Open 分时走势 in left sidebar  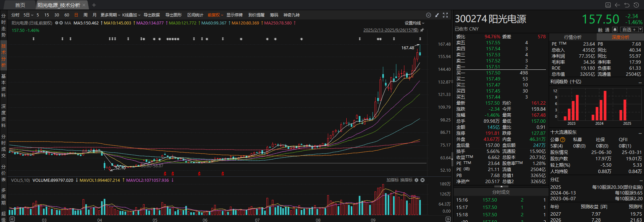coord(3,25)
